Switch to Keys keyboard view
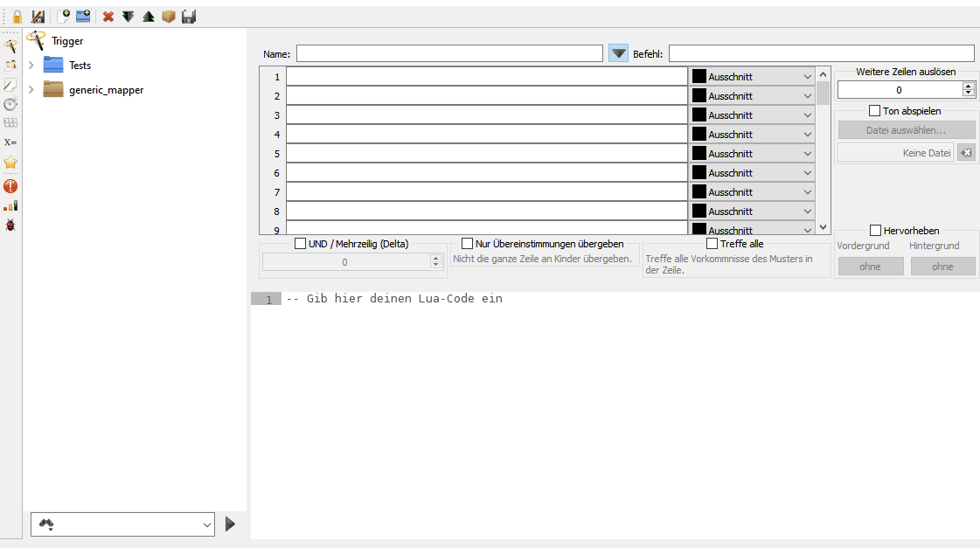 point(10,123)
